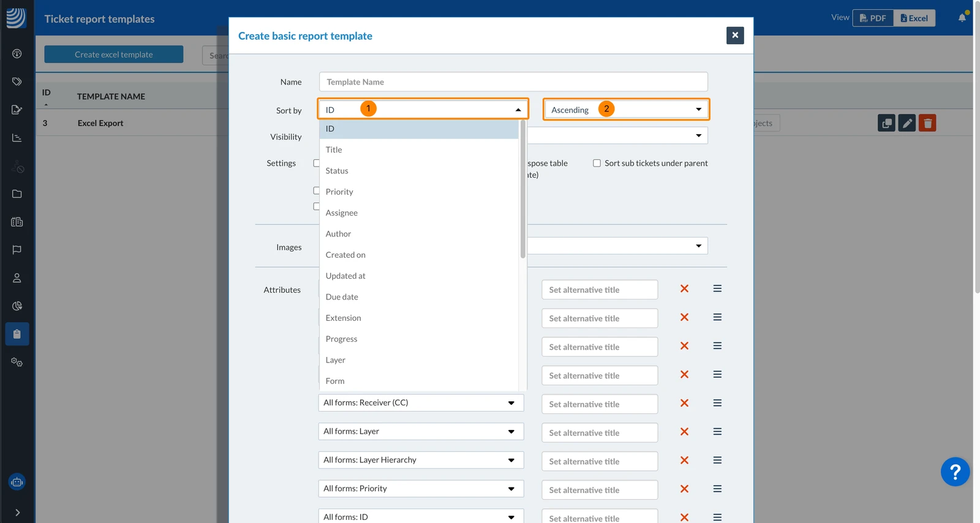Image resolution: width=980 pixels, height=523 pixels.
Task: Click the Template Name input field
Action: click(x=513, y=81)
